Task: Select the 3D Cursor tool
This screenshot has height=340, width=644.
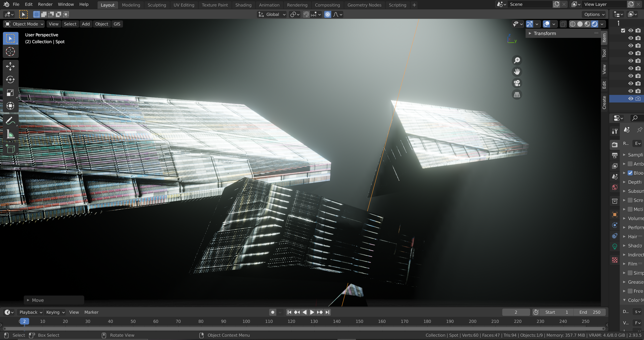Action: (10, 51)
